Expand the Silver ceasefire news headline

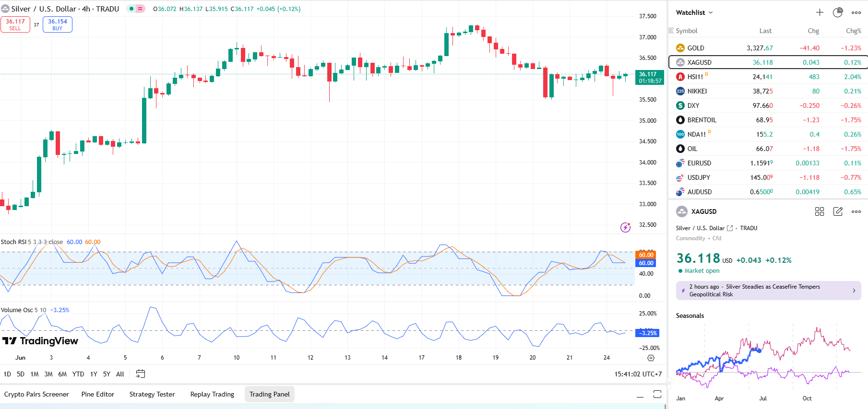coord(768,291)
